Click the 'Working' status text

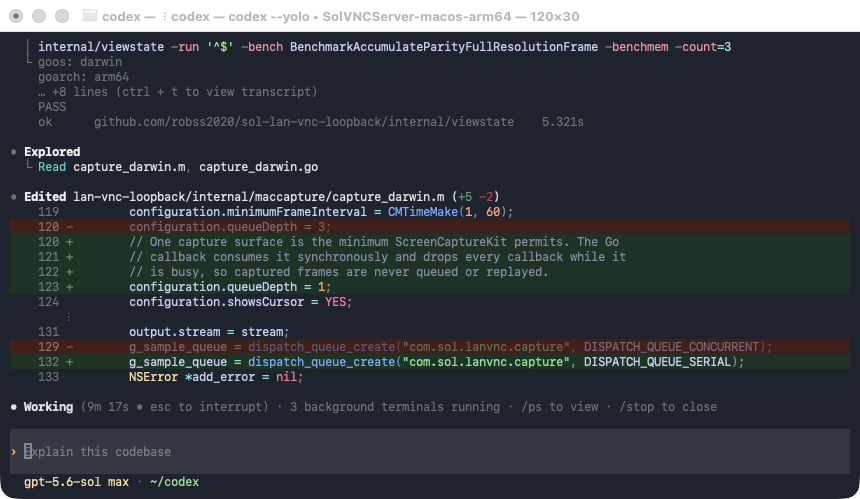(x=48, y=407)
